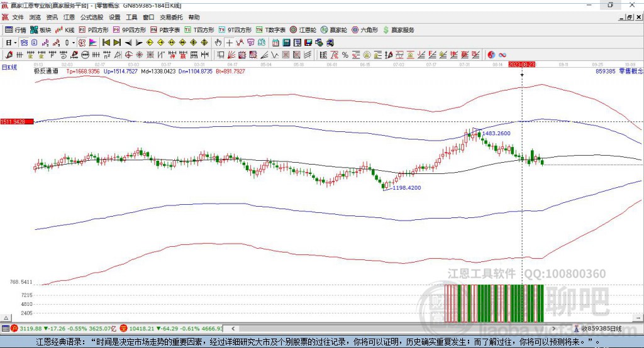Open the 窗口 menu
644x348 pixels.
point(148,17)
